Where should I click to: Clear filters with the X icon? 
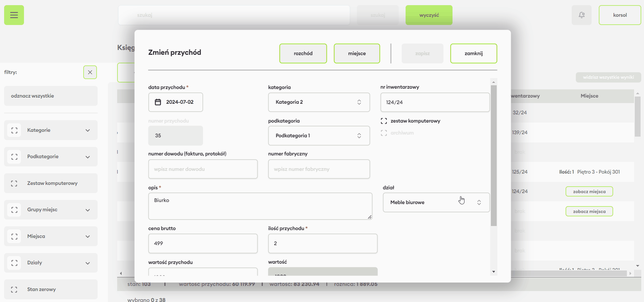pyautogui.click(x=90, y=72)
